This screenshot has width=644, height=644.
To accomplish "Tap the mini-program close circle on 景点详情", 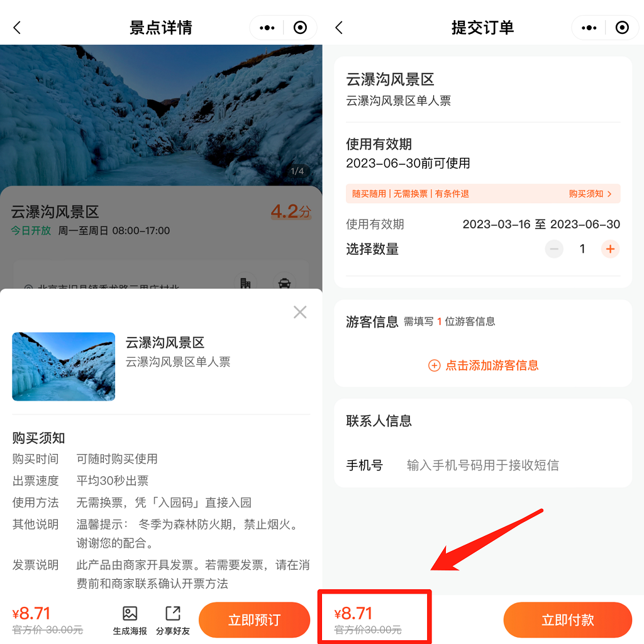I will [x=300, y=28].
